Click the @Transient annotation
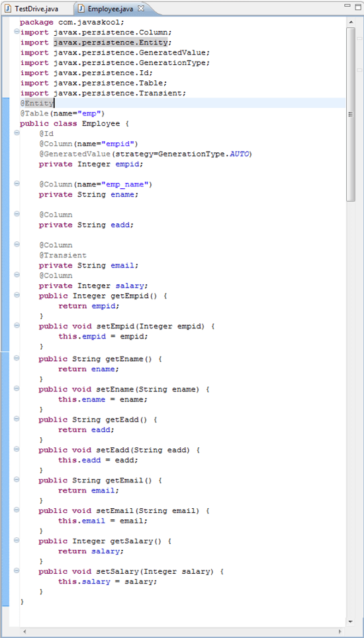 [63, 256]
